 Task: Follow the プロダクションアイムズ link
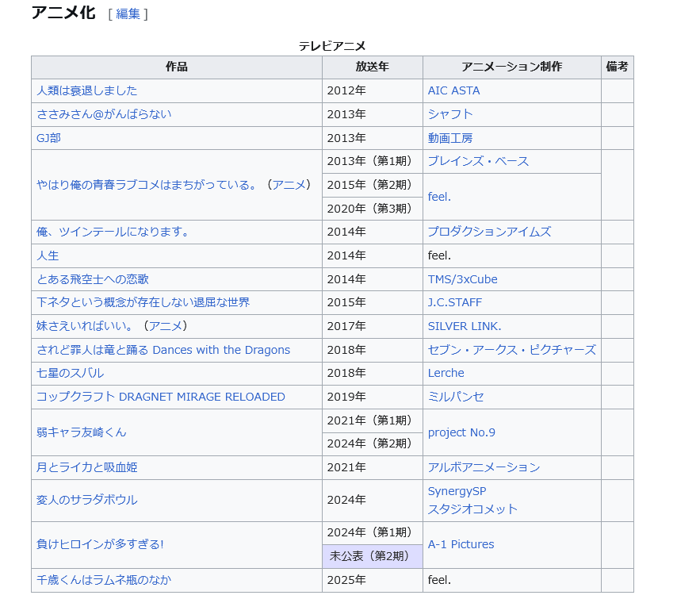click(489, 232)
